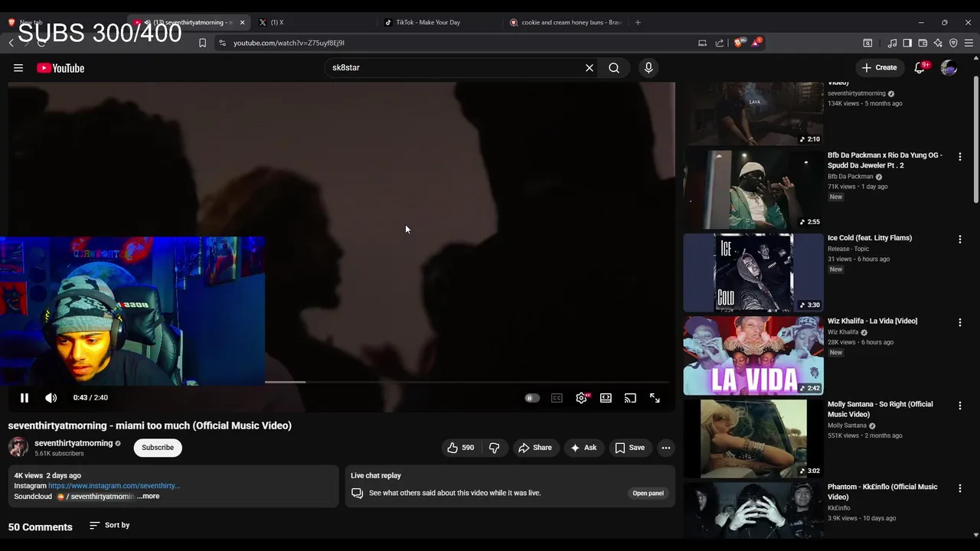Toggle the autoplay switch
Screen dimensions: 980x551
pyautogui.click(x=532, y=398)
